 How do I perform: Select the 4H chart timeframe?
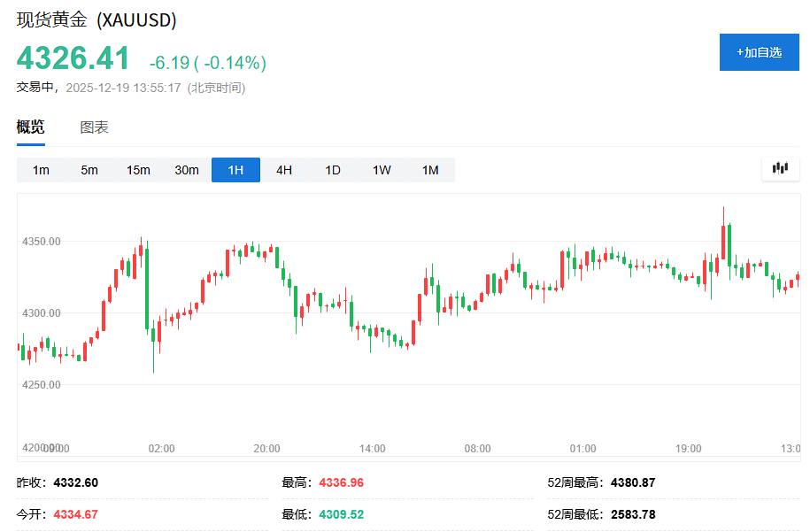tap(284, 170)
